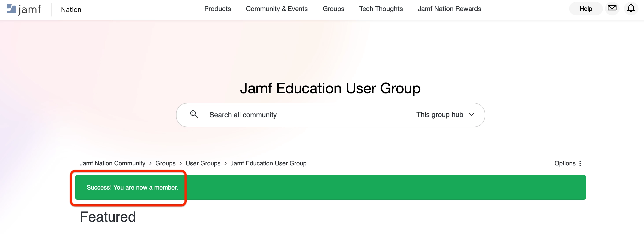The image size is (644, 234).
Task: Click the search magnifier icon
Action: coord(194,114)
